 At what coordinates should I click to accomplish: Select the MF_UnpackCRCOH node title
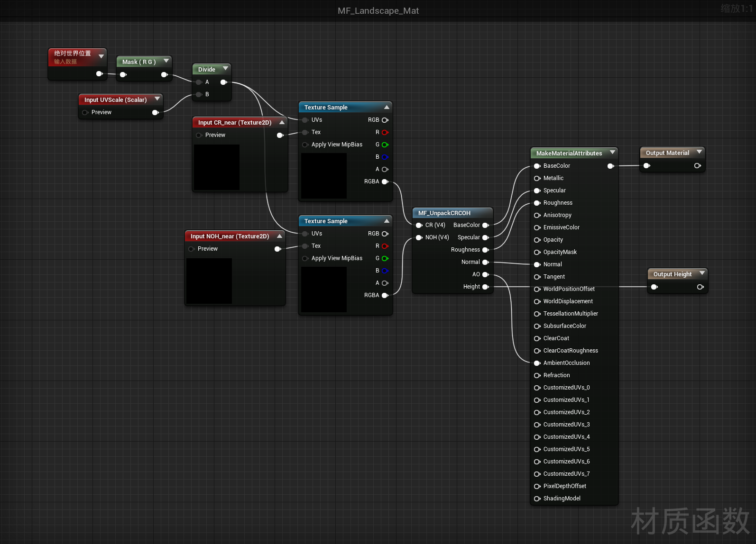(x=444, y=213)
